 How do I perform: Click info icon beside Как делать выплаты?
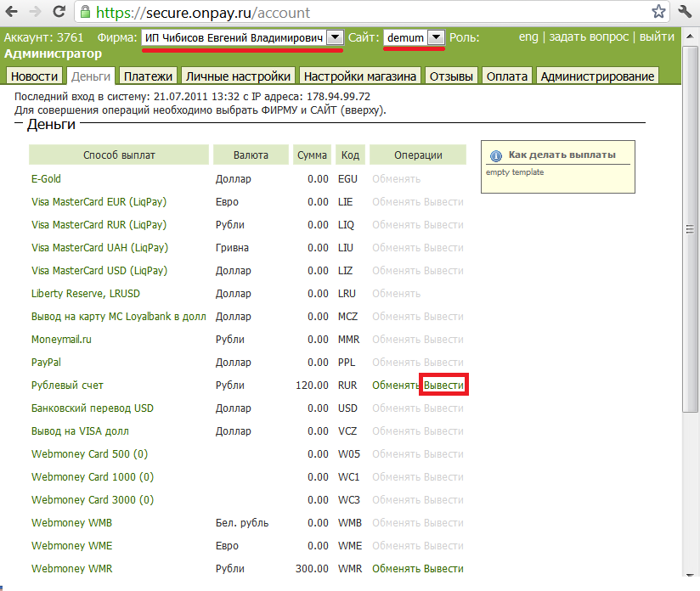point(496,156)
